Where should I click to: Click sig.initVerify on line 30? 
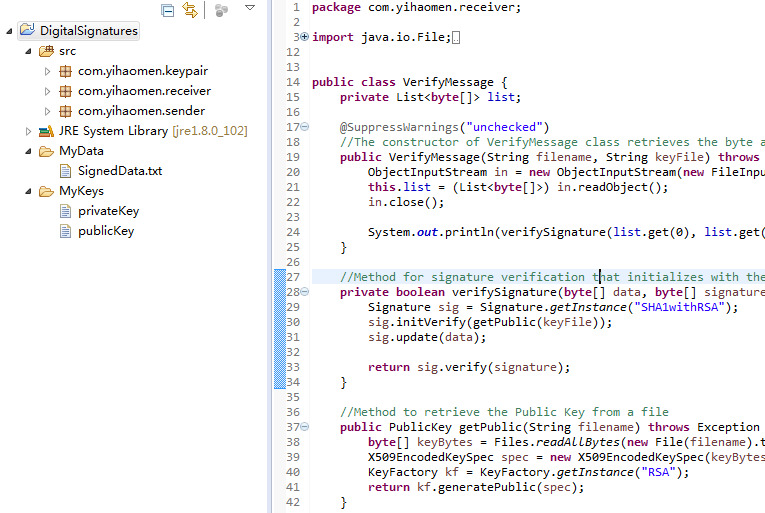click(417, 322)
